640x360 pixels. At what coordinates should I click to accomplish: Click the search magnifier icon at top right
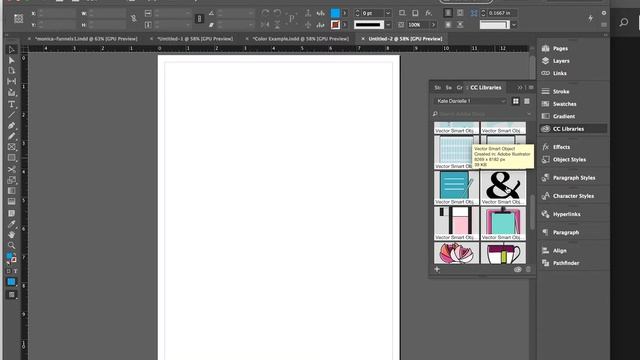click(623, 22)
